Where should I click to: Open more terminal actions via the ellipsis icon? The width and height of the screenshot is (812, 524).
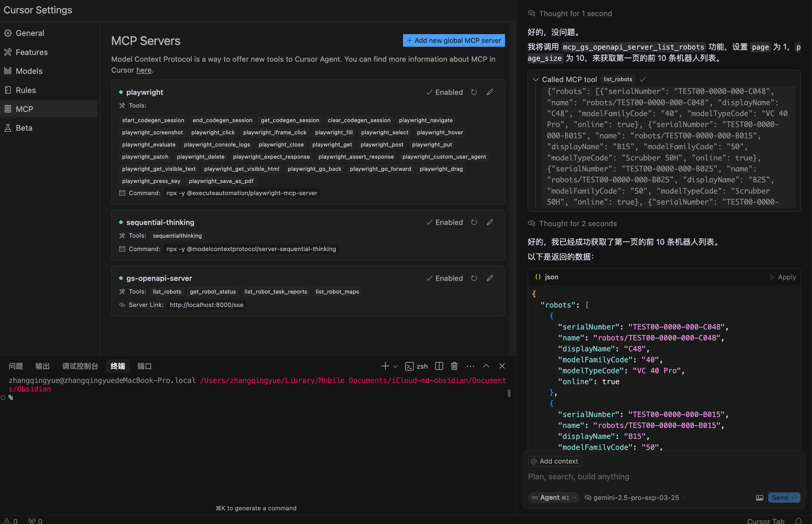click(x=470, y=366)
